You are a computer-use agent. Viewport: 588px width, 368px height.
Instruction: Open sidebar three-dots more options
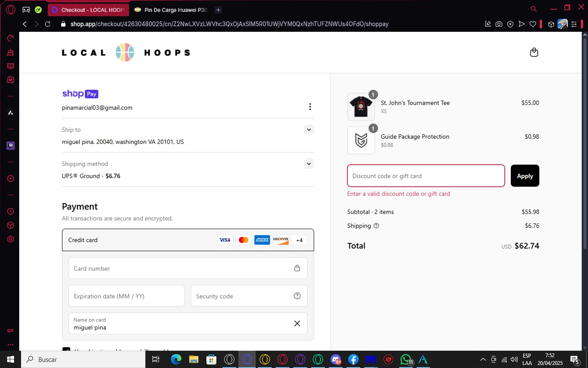pyautogui.click(x=11, y=345)
